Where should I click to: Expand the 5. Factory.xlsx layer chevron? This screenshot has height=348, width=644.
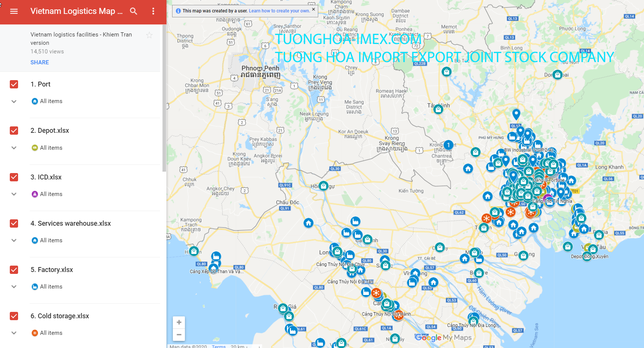pos(14,287)
